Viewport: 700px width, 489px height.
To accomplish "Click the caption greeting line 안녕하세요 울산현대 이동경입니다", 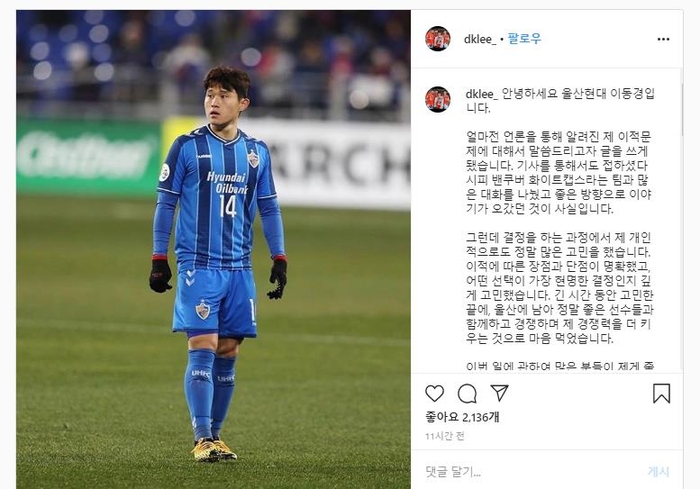I will pyautogui.click(x=560, y=101).
